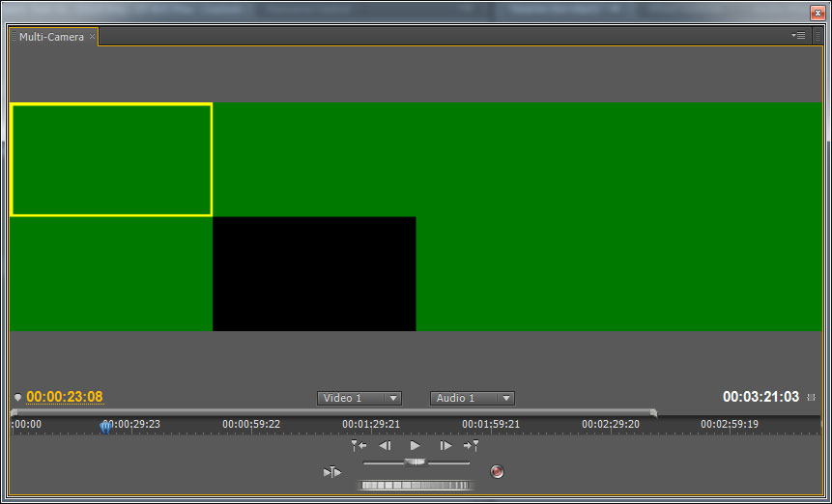Select the Multi-Camera tab

[x=51, y=37]
